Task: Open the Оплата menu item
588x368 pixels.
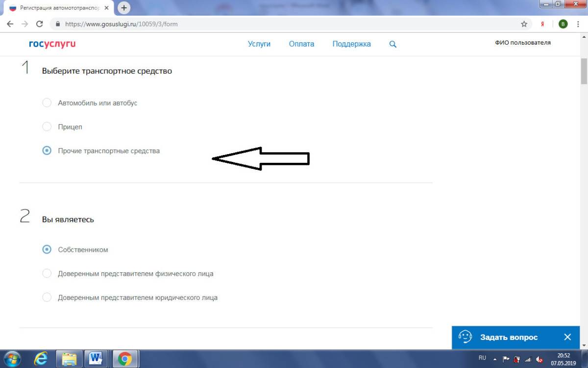Action: click(301, 44)
